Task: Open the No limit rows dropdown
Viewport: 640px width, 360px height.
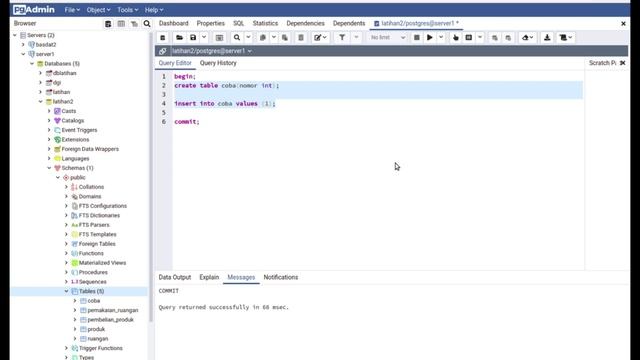Action: click(x=387, y=38)
